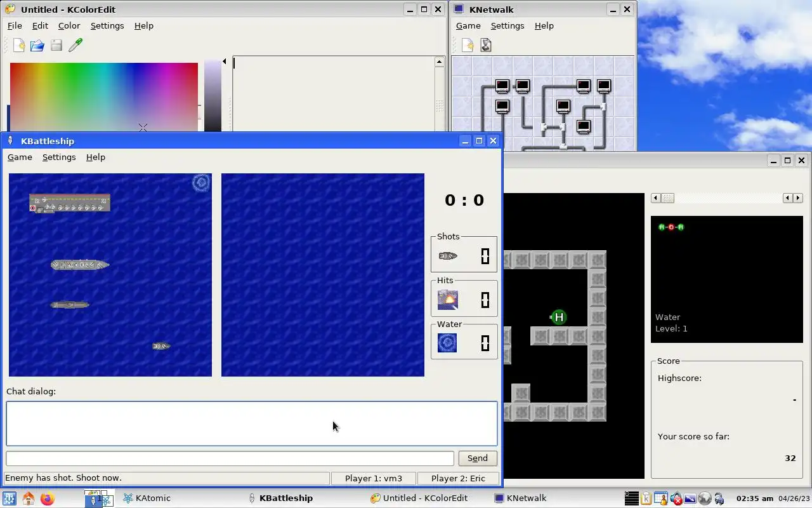
Task: Click the Send chat button
Action: 478,458
